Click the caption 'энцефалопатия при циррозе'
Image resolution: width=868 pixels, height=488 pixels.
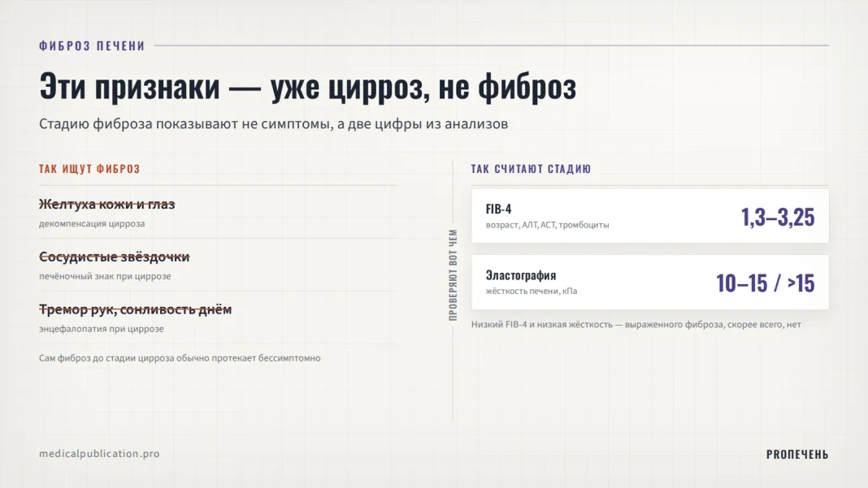pyautogui.click(x=102, y=329)
